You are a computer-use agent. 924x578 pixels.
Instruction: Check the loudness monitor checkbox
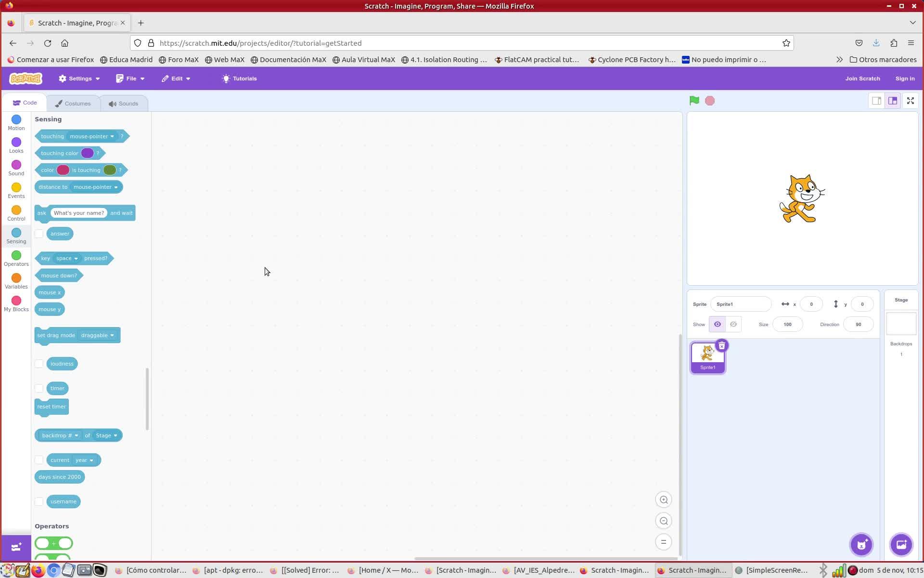39,364
